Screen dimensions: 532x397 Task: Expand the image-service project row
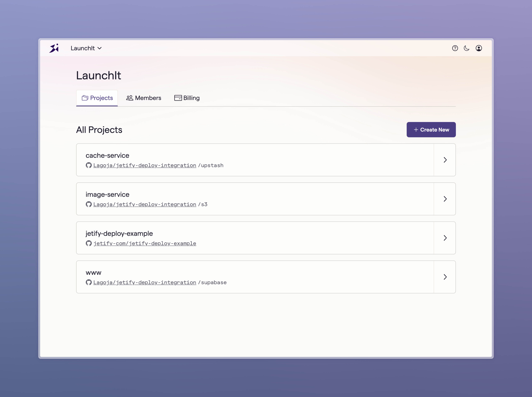click(444, 198)
